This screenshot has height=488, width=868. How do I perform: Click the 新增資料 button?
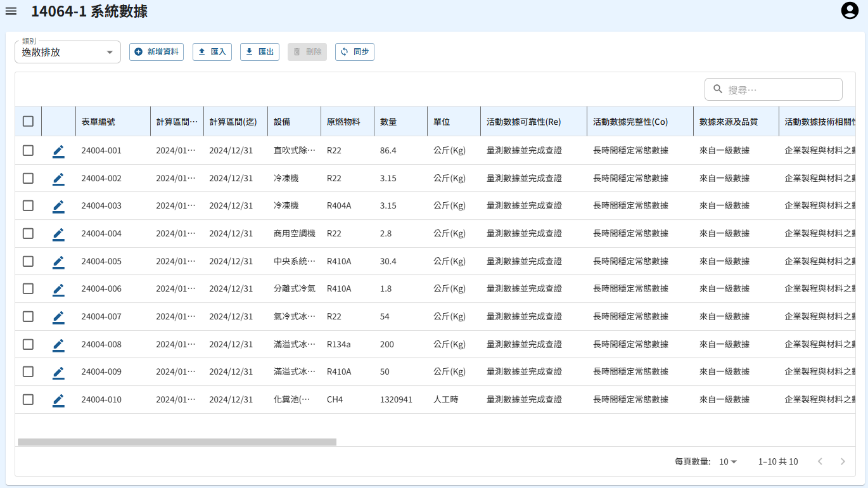(x=156, y=52)
